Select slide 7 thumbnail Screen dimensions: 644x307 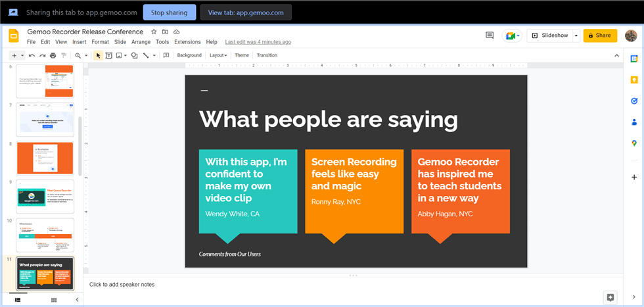coord(45,120)
